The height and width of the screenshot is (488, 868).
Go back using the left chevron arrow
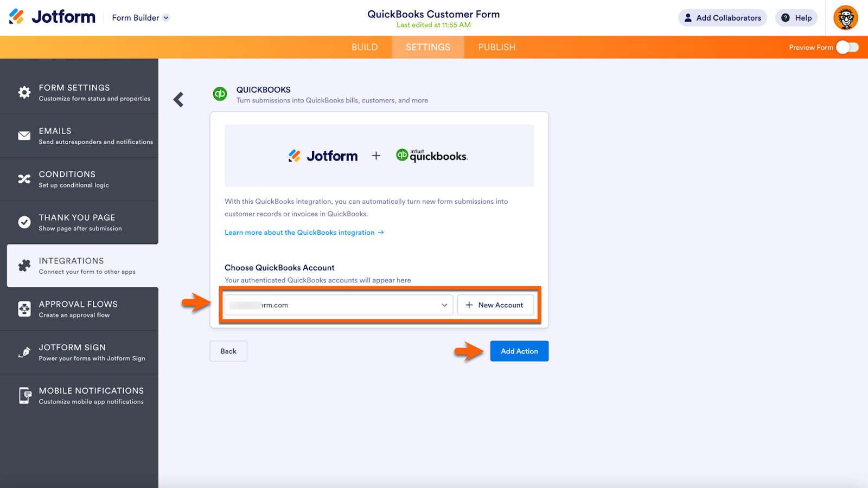click(178, 99)
